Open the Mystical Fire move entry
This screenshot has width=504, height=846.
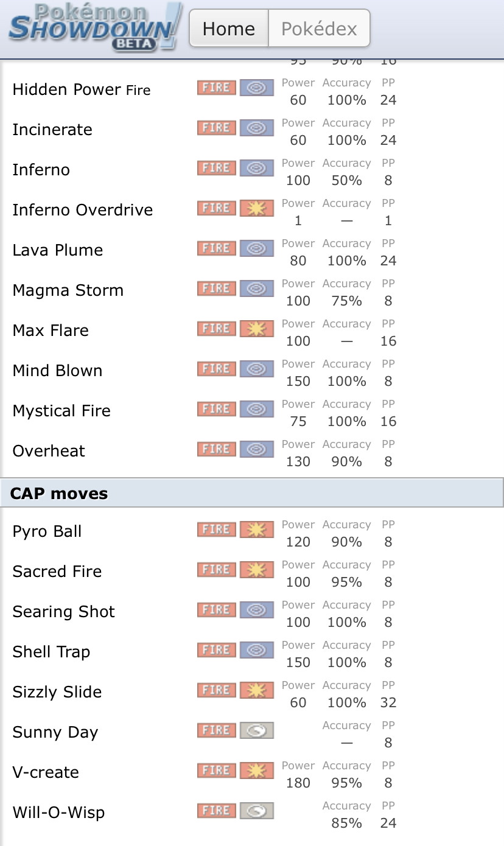252,411
